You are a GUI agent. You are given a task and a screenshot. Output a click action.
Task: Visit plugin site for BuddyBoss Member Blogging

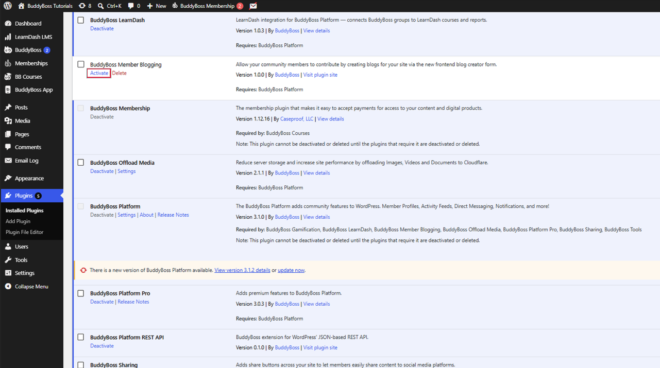pos(320,75)
